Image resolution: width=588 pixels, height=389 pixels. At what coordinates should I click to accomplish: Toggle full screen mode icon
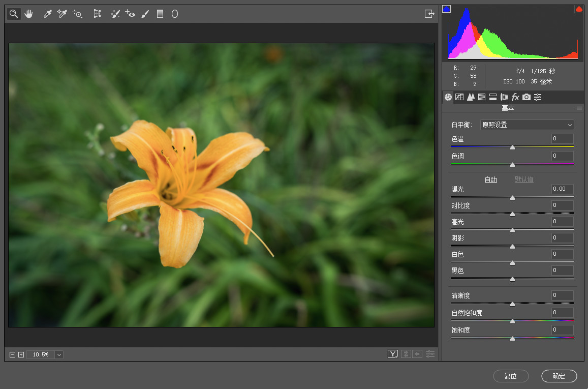pos(429,14)
